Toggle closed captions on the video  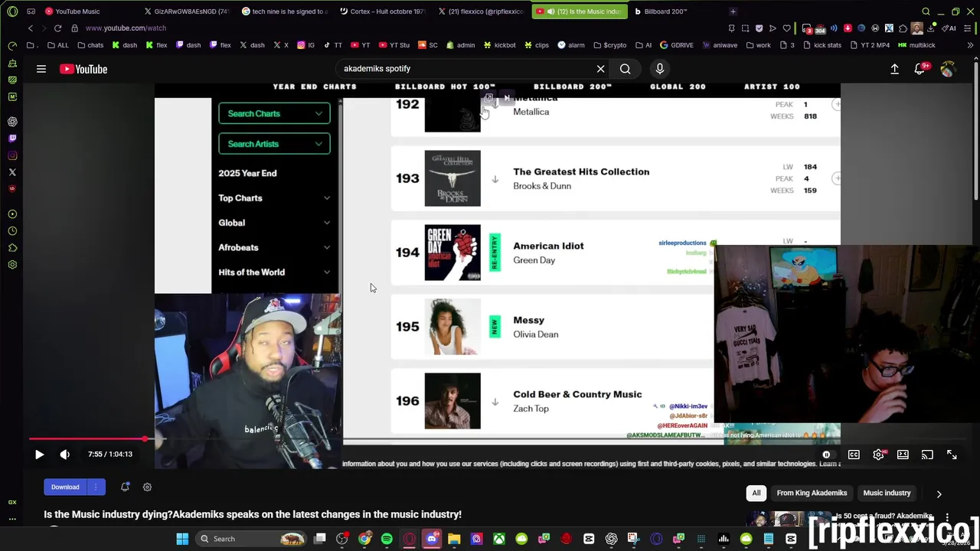point(854,455)
